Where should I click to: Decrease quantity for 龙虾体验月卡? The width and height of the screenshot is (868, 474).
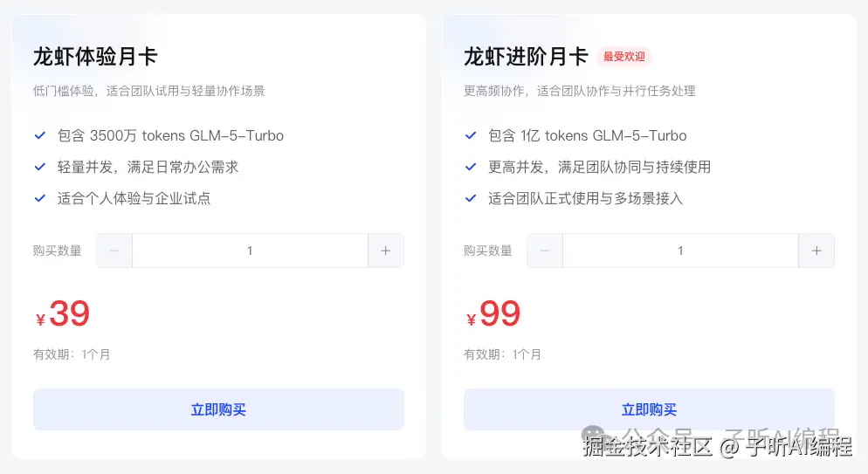pos(114,251)
